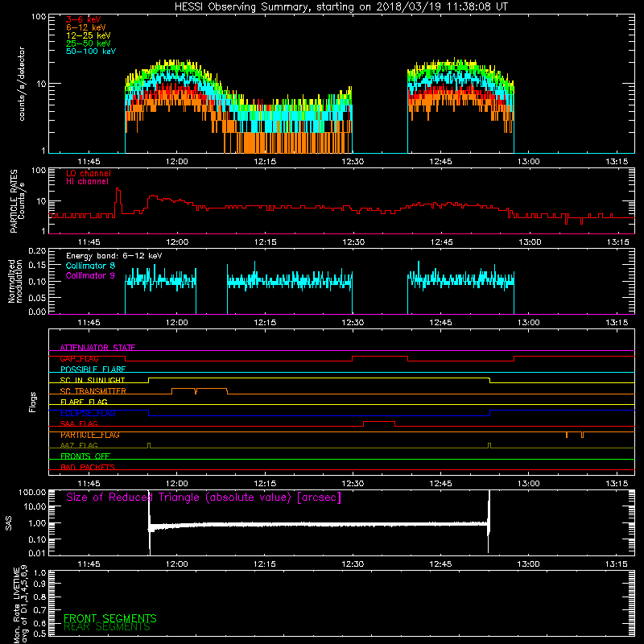Click the GAP_FLAG raised step between 12:30 and 12:40
The width and height of the screenshot is (644, 644).
click(x=380, y=357)
